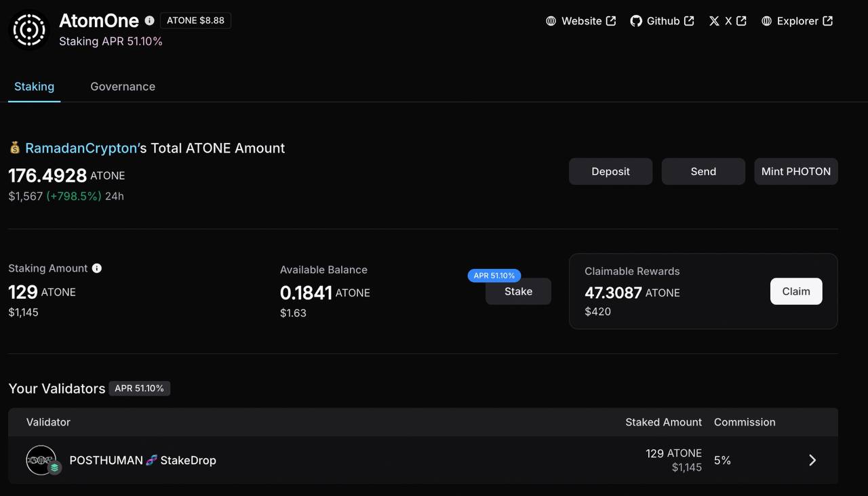Image resolution: width=868 pixels, height=496 pixels.
Task: Click the ATONE $8.88 price badge
Action: 195,20
